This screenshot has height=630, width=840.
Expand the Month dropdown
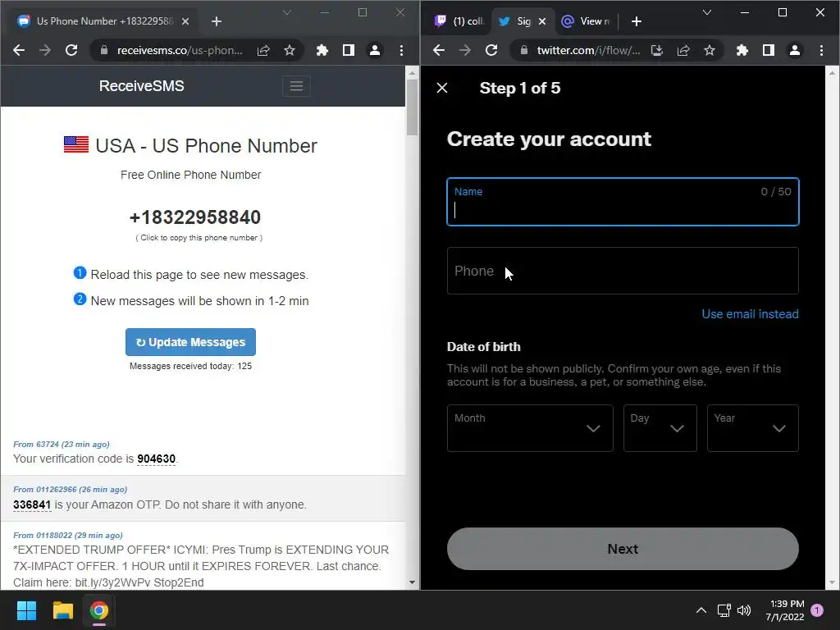[530, 428]
